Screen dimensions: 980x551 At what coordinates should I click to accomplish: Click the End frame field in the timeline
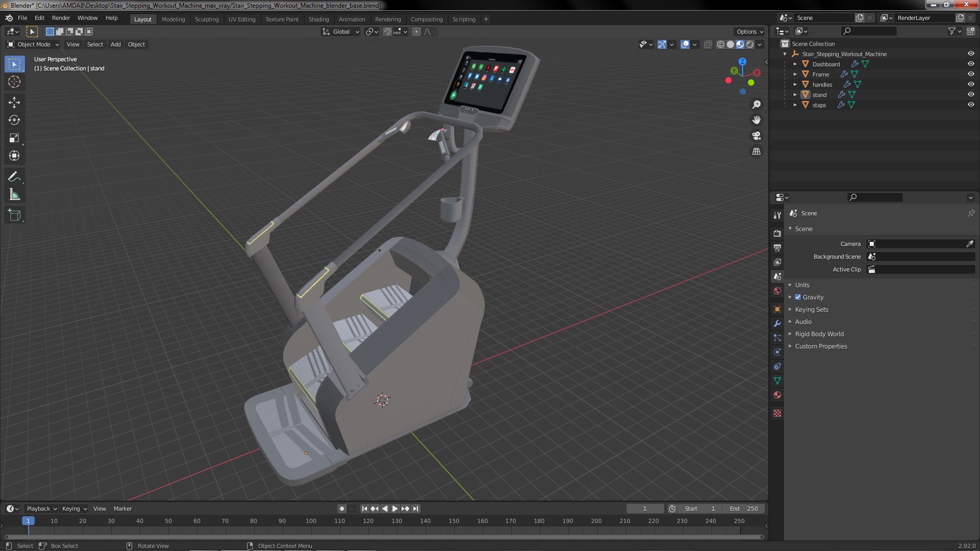pyautogui.click(x=744, y=509)
